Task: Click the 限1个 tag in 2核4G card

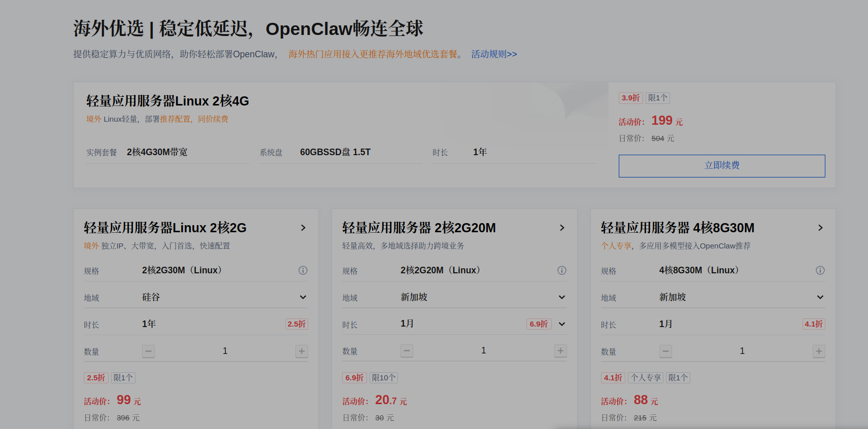Action: (658, 98)
